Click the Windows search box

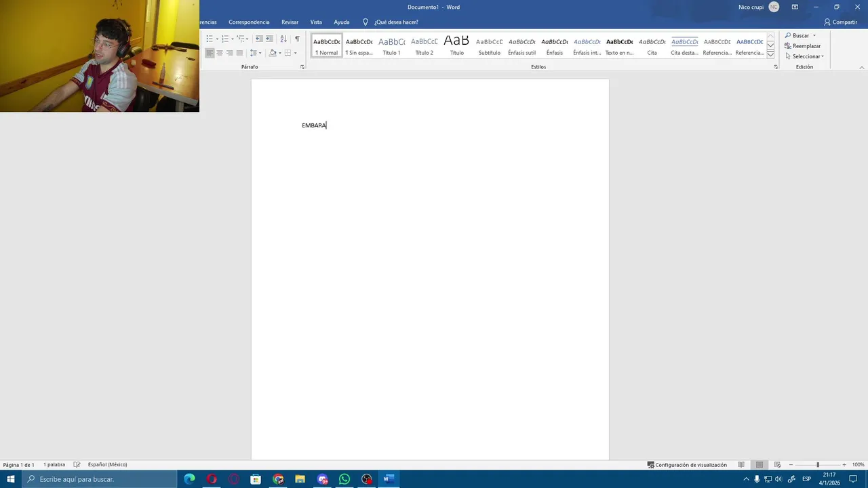point(99,479)
